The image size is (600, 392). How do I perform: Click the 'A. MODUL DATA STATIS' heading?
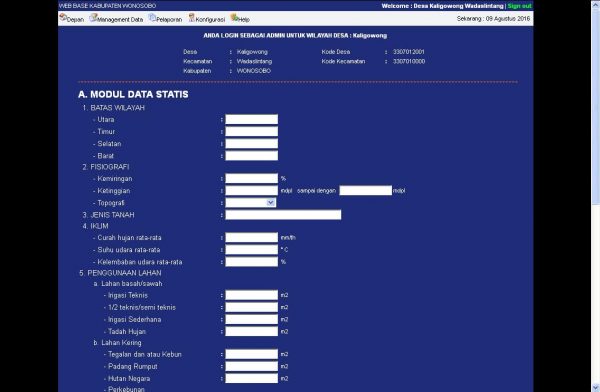pos(133,95)
